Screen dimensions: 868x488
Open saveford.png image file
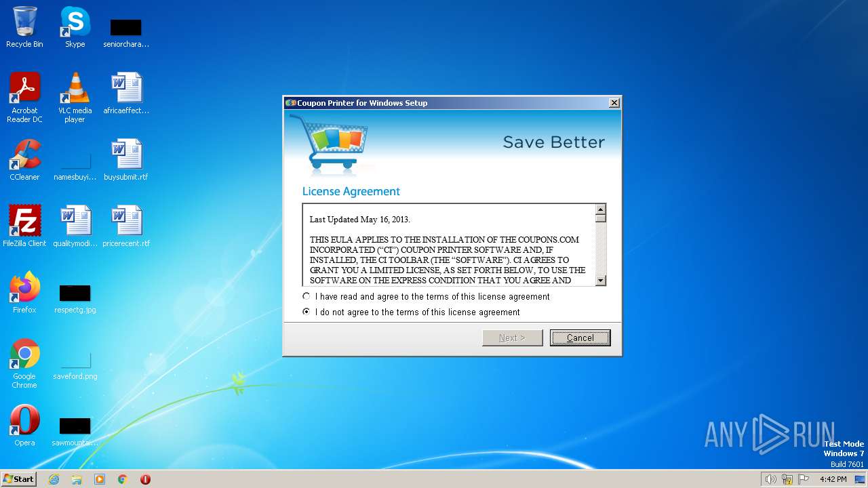(75, 365)
